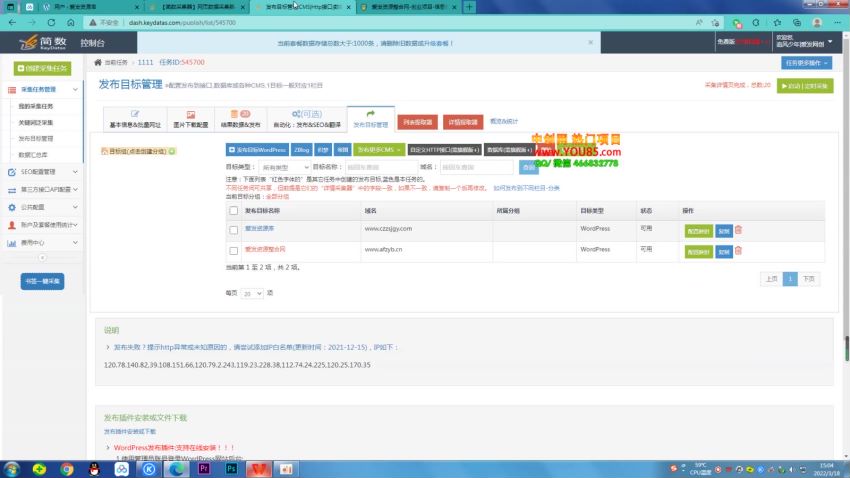850x478 pixels.
Task: Click the red 详细提取器 button
Action: click(x=463, y=122)
